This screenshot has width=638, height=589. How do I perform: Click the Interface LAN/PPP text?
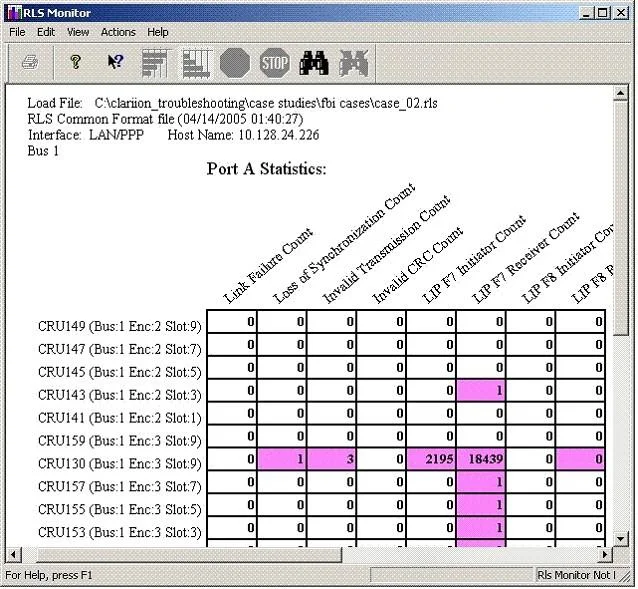click(x=86, y=135)
